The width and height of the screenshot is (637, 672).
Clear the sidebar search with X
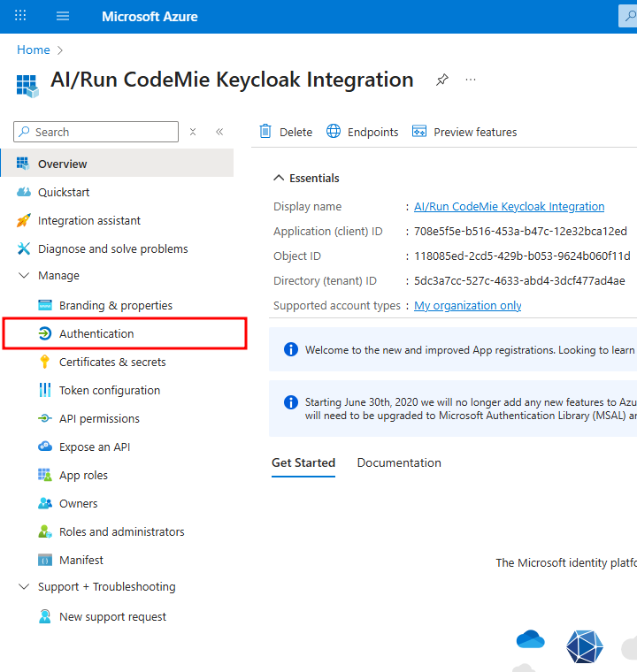pos(193,132)
